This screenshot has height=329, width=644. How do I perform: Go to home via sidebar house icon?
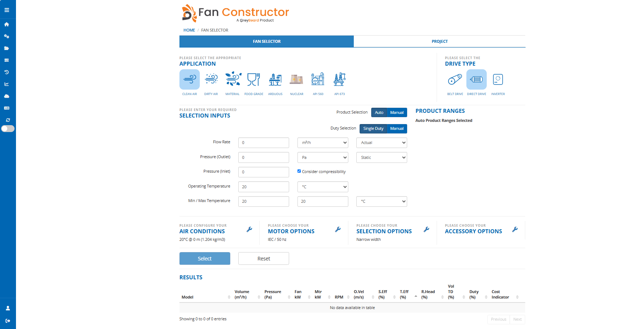[7, 24]
